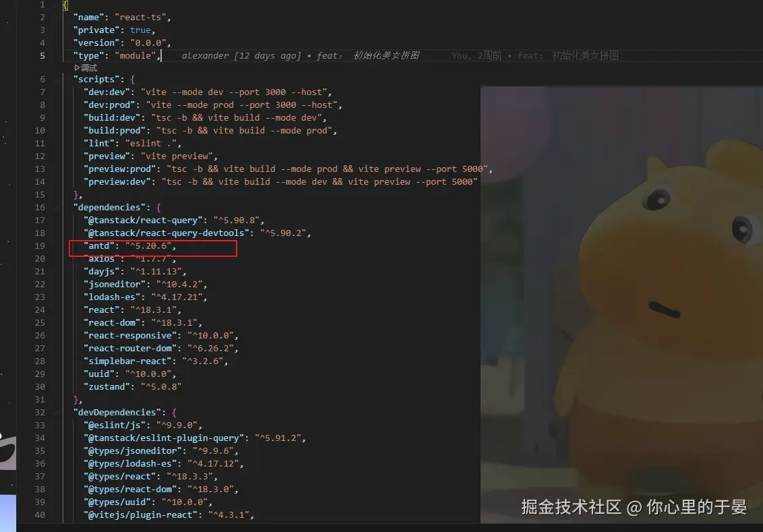
Task: Click the "react-responsive" dependency name
Action: click(130, 335)
